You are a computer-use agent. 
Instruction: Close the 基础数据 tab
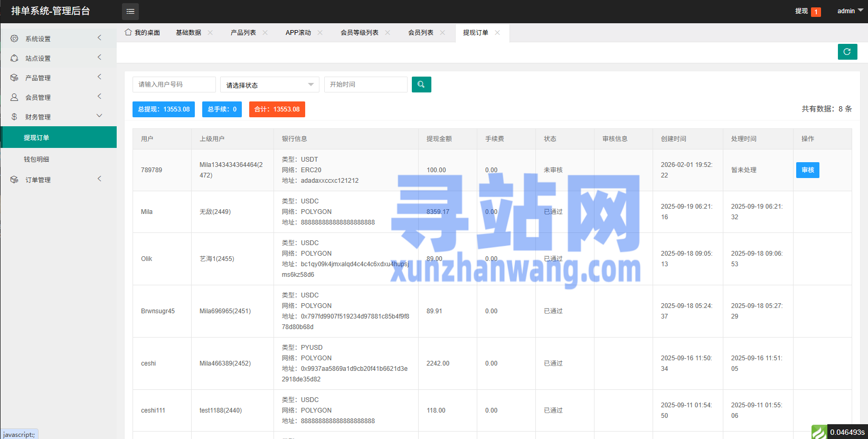point(210,33)
